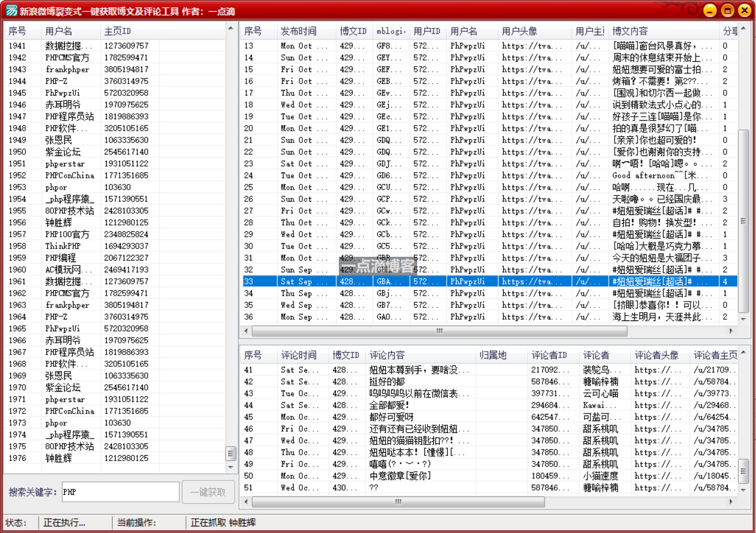Select post row 26 starting with 天啦噜
This screenshot has height=533, width=756.
click(x=489, y=199)
